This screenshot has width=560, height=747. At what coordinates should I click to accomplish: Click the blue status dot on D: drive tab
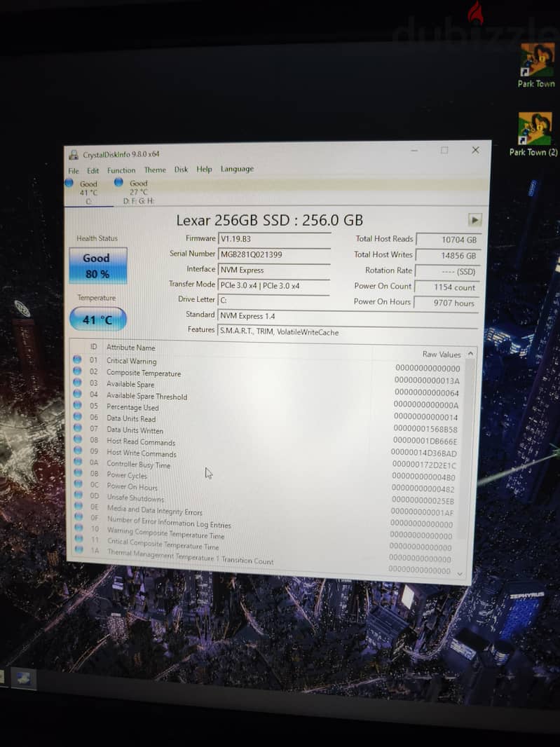(118, 182)
